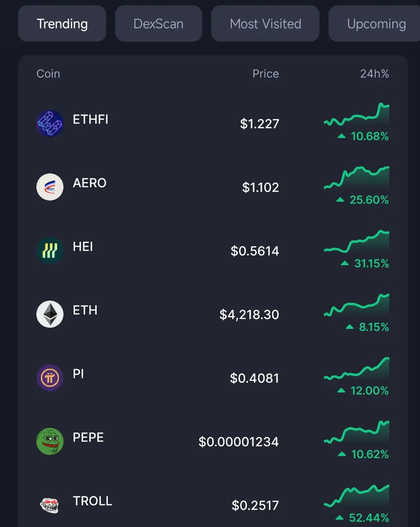Switch to the Trending tab
Screen dimensions: 420x527
(62, 24)
